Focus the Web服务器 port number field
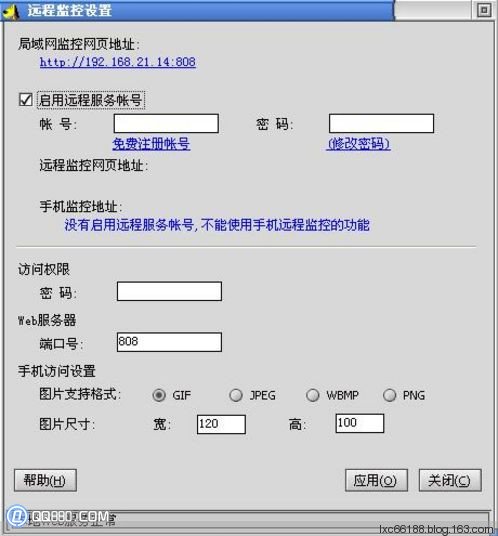This screenshot has width=498, height=536. tap(169, 342)
